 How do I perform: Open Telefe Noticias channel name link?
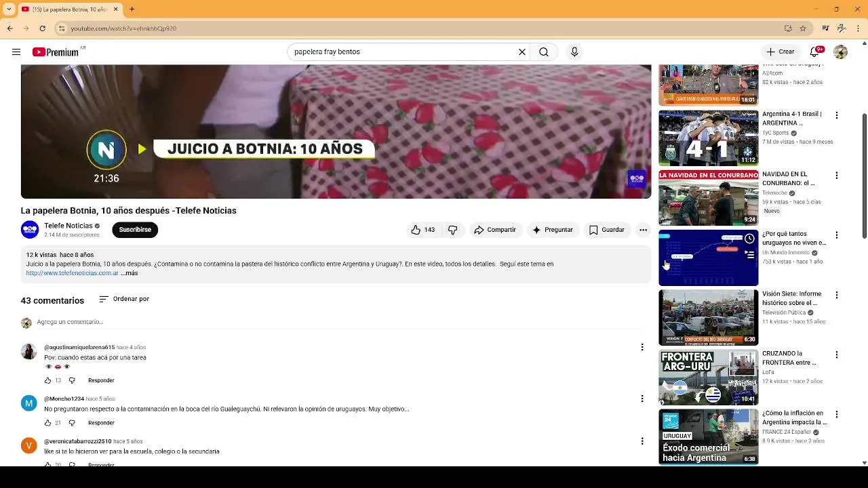[68, 226]
